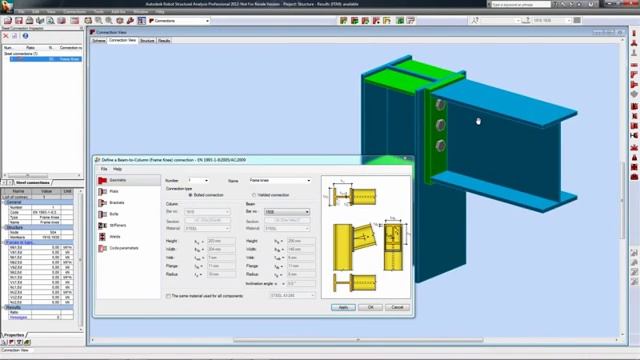Open the Connections layout dropdown in main toolbar

click(x=207, y=21)
